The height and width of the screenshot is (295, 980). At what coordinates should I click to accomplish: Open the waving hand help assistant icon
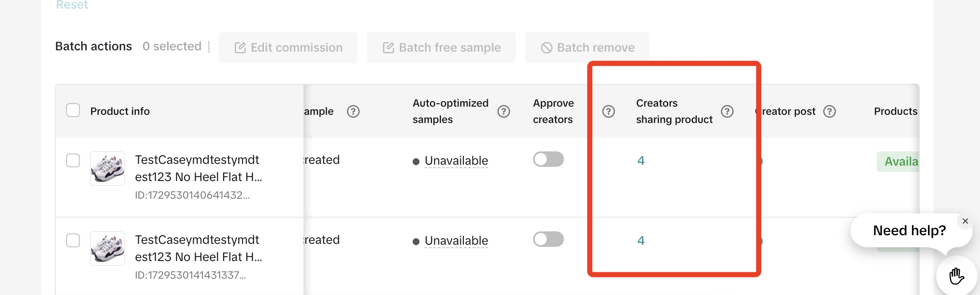click(x=956, y=276)
